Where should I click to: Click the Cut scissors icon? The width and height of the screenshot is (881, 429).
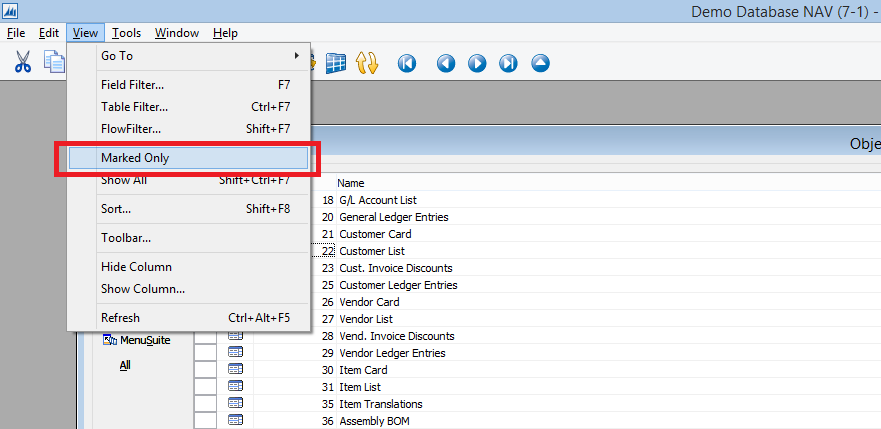click(23, 62)
